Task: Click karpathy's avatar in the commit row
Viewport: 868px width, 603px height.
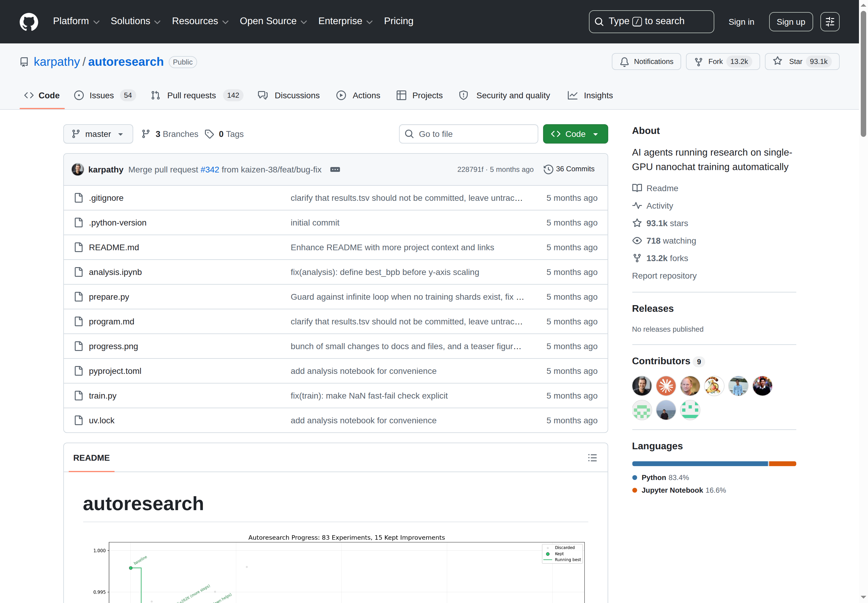Action: [78, 169]
